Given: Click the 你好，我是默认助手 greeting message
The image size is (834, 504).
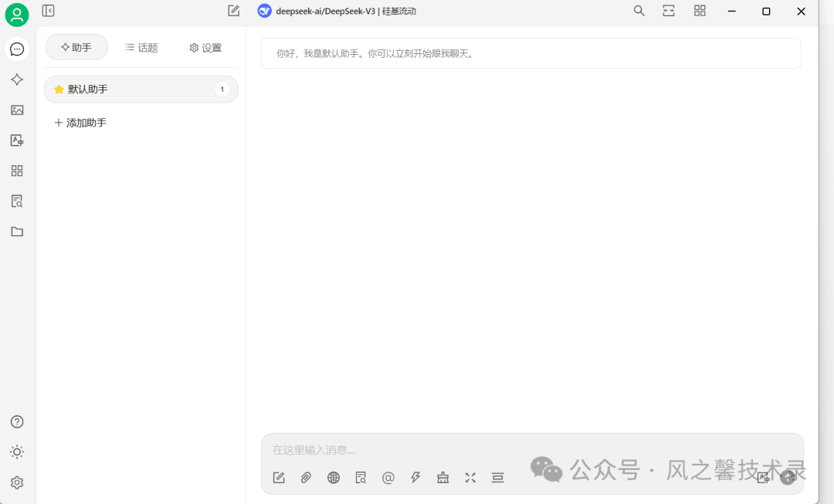Looking at the screenshot, I should coord(531,53).
